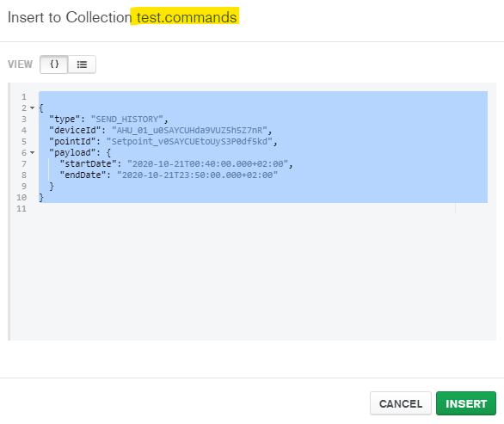The width and height of the screenshot is (504, 424).
Task: Cancel the insert dialog
Action: point(401,403)
